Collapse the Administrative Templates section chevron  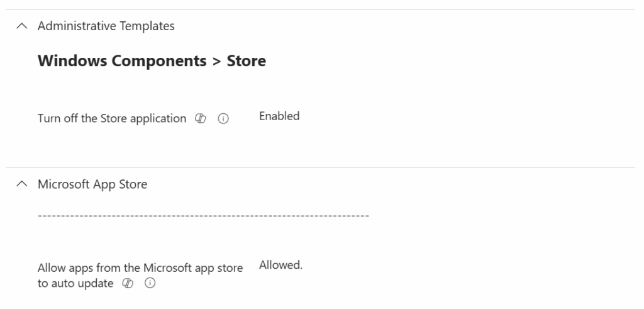click(23, 26)
